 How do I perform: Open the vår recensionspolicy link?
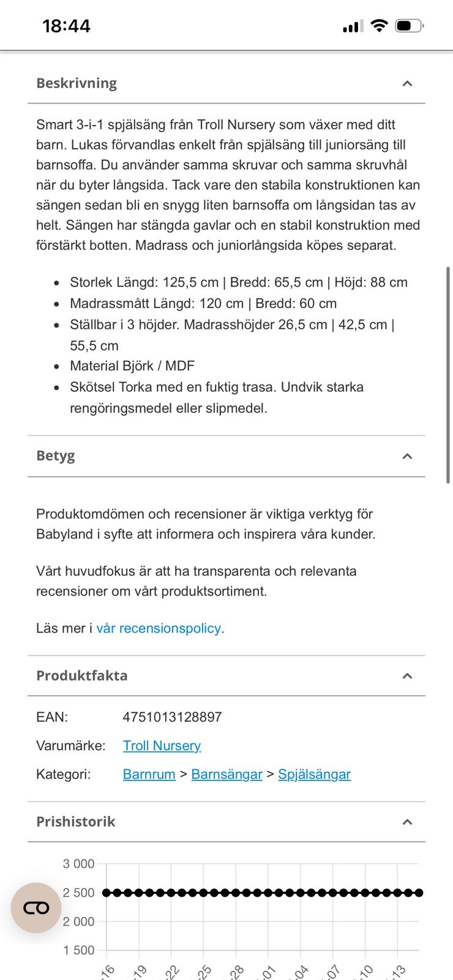[159, 628]
